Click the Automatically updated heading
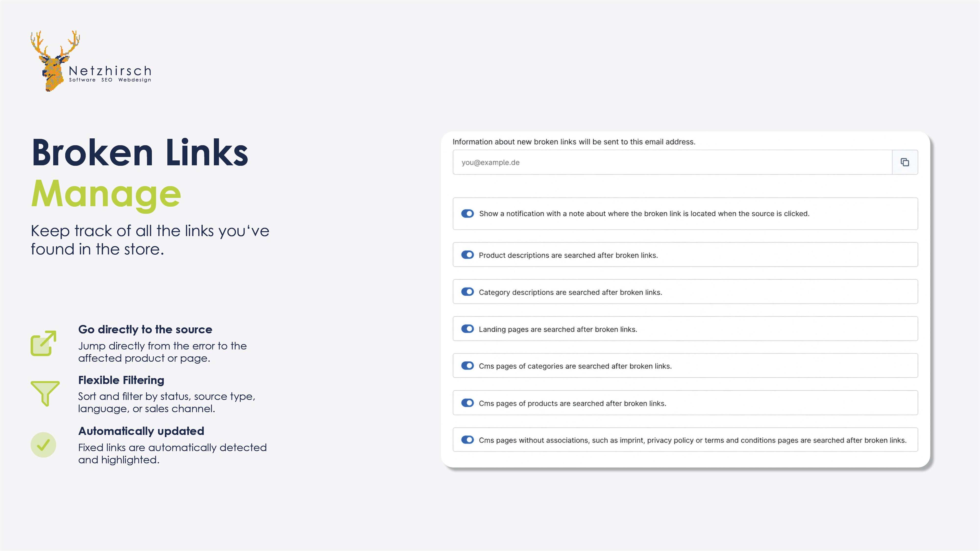Image resolution: width=980 pixels, height=551 pixels. point(141,431)
